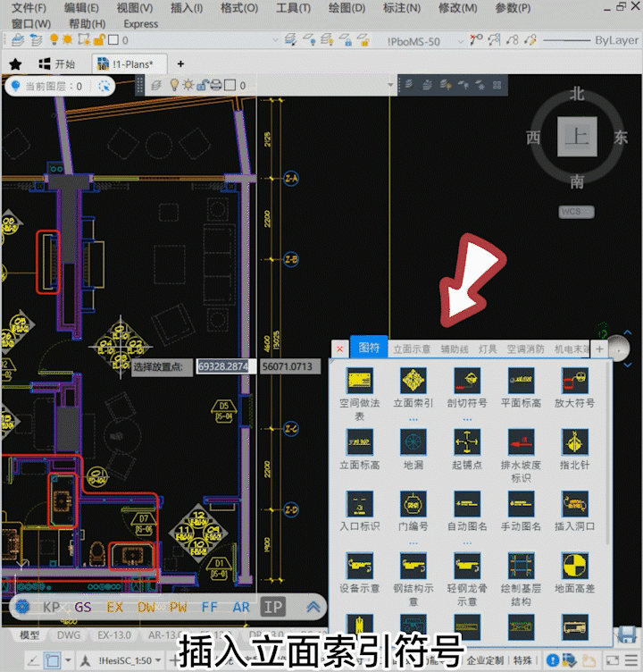Insert the 地面高差 symbol
643x672 pixels.
click(x=574, y=566)
